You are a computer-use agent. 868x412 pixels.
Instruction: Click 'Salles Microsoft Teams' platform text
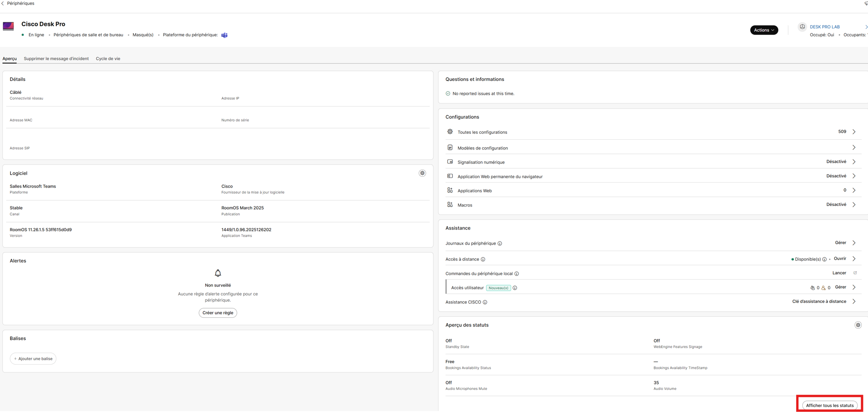(33, 186)
